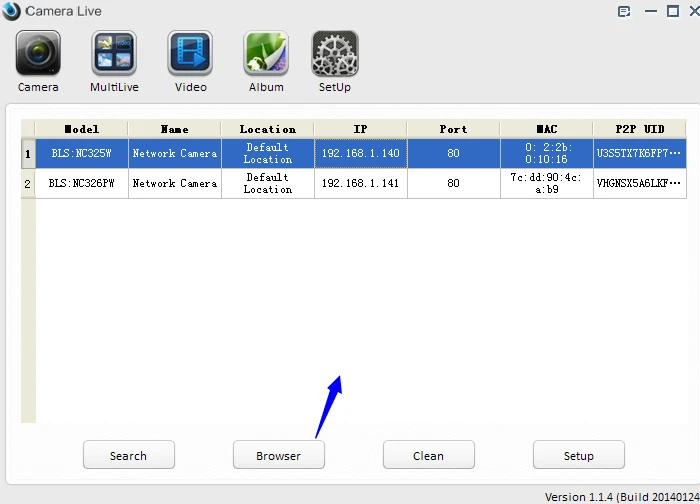Screen dimensions: 700x504
Task: Click the title bar menu icon
Action: click(x=624, y=11)
